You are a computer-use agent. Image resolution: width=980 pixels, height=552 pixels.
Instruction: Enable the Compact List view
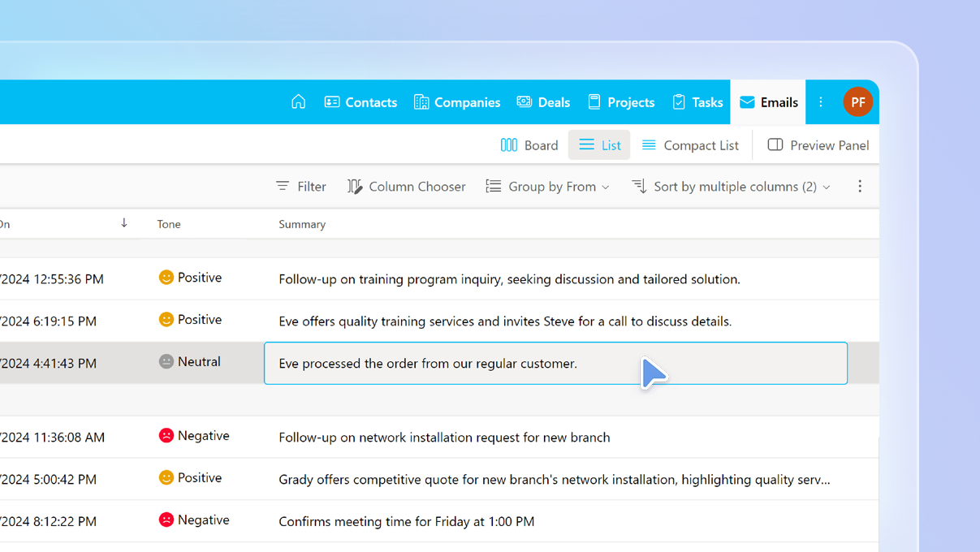pos(689,144)
